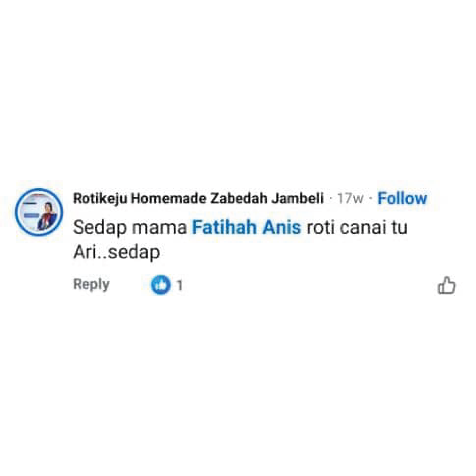Click the Jambeli surname in the header
This screenshot has width=476, height=476.
pyautogui.click(x=297, y=198)
